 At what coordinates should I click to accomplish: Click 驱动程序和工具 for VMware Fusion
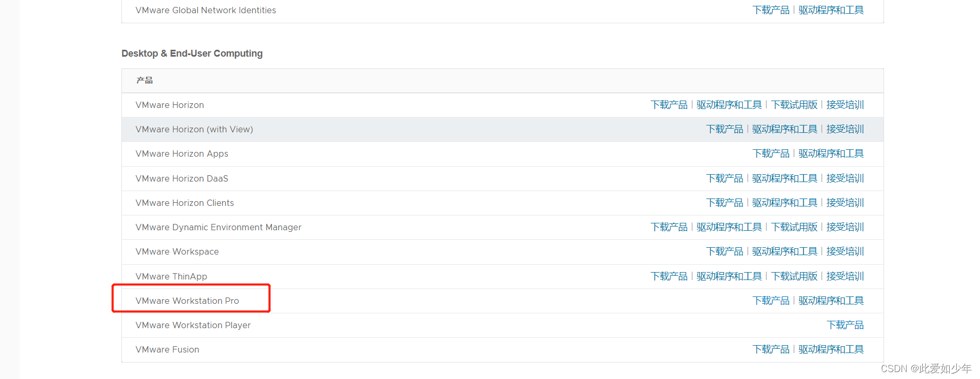click(831, 349)
